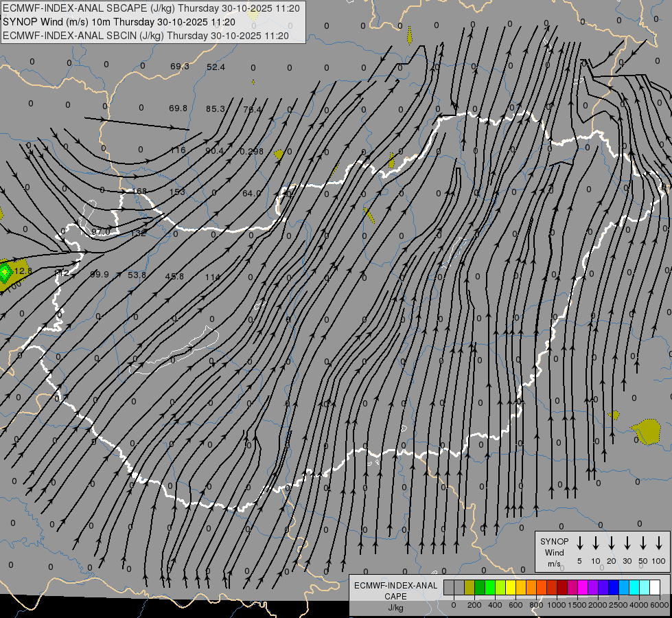The height and width of the screenshot is (618, 672).
Task: Click the 5 m/s wind arrow in legend
Action: (x=580, y=543)
